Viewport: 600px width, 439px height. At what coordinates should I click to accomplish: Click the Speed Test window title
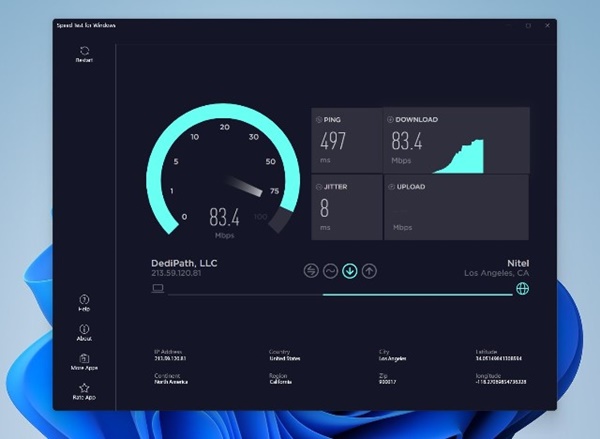pyautogui.click(x=86, y=25)
